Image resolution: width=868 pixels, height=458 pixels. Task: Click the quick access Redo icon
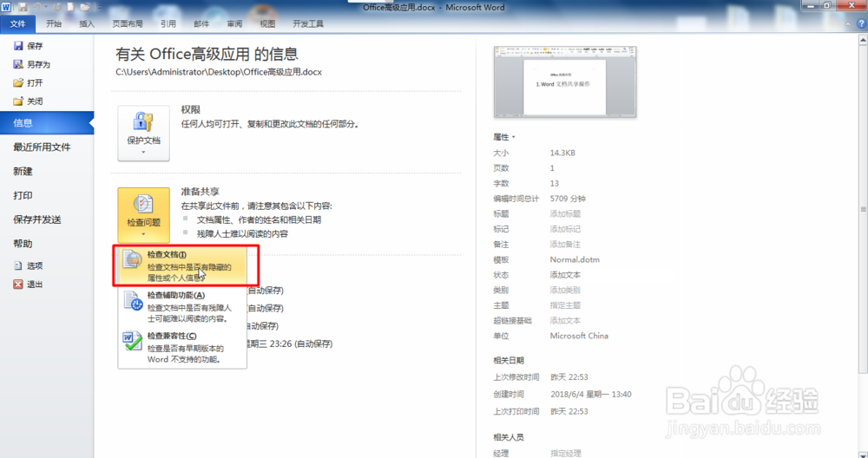pos(57,7)
